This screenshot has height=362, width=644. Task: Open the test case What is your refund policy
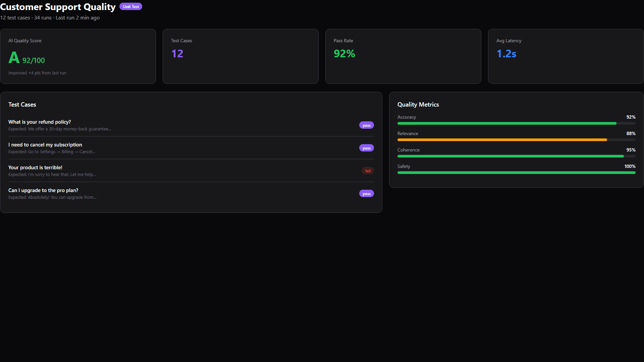point(39,122)
